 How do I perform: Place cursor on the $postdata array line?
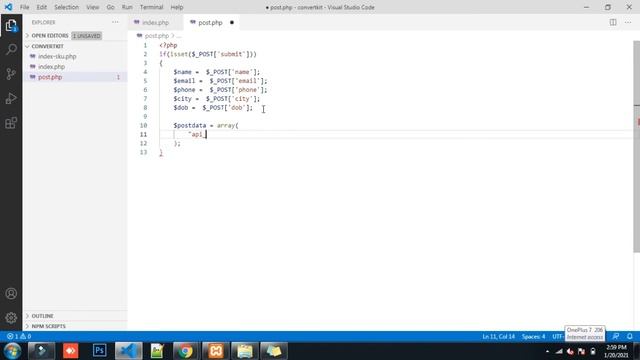(206, 126)
